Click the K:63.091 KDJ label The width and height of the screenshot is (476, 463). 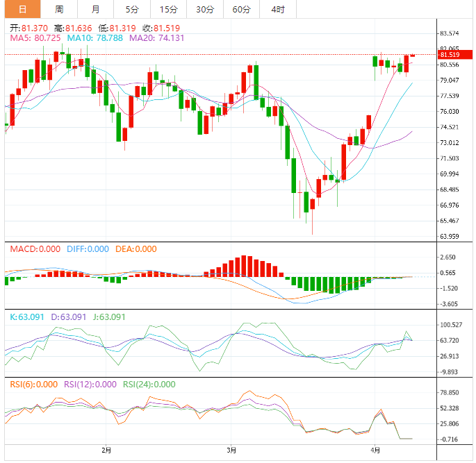(26, 317)
